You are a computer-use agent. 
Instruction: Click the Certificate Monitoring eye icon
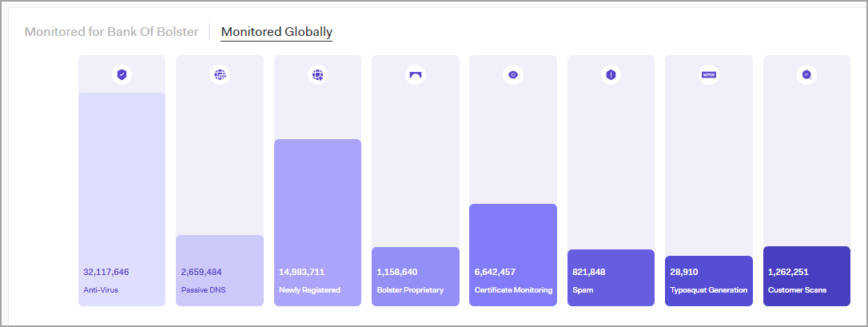[x=513, y=75]
